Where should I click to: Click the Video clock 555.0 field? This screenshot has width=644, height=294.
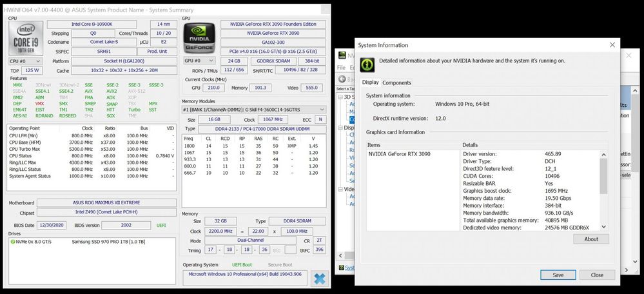click(x=312, y=88)
